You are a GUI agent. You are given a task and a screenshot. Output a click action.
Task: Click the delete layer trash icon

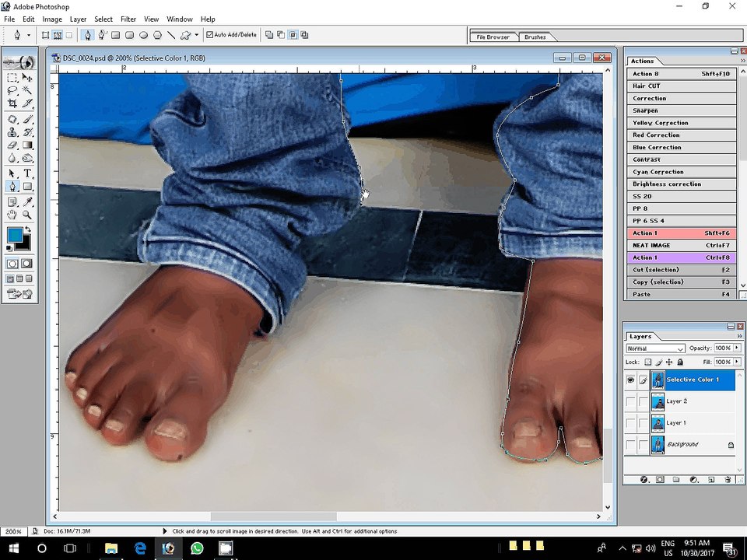pos(729,480)
